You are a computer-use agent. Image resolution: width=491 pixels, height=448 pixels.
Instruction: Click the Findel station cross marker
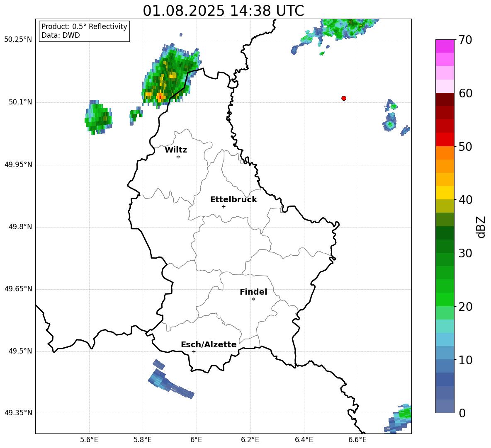click(x=253, y=299)
